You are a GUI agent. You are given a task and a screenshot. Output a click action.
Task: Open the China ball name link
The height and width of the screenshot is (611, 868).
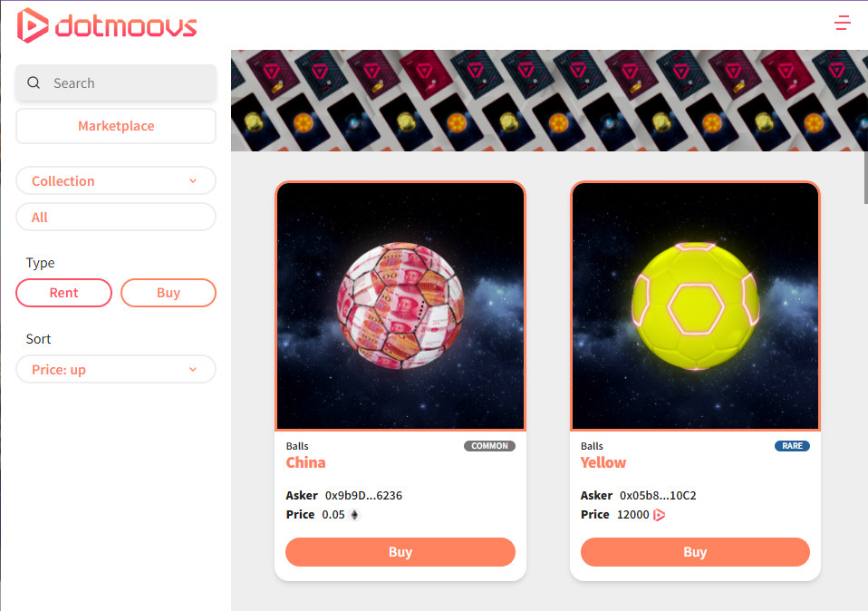click(x=305, y=462)
